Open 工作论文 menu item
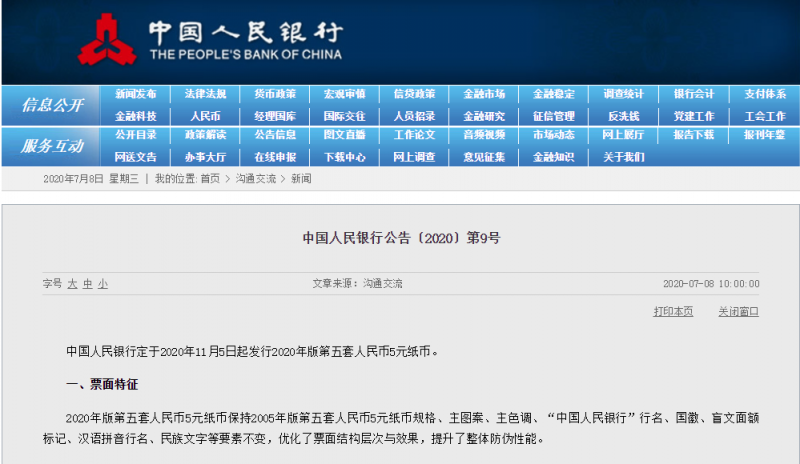The image size is (800, 464). point(414,135)
